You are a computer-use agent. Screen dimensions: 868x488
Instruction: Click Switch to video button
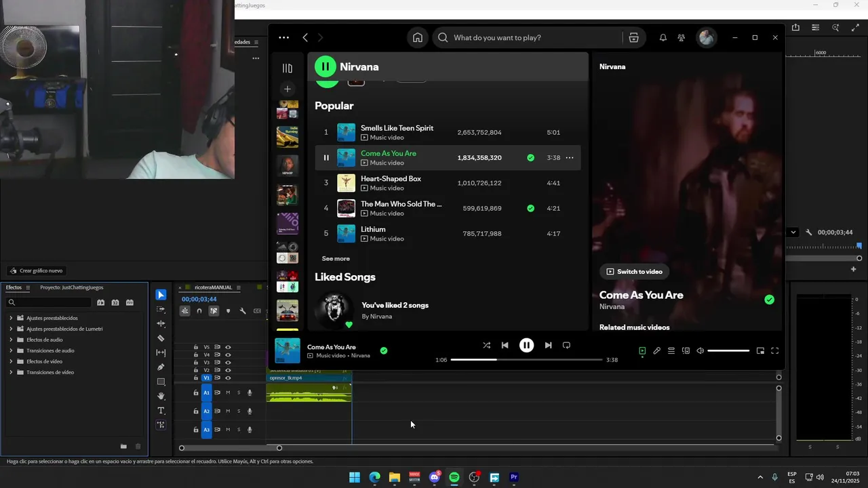[x=634, y=272]
